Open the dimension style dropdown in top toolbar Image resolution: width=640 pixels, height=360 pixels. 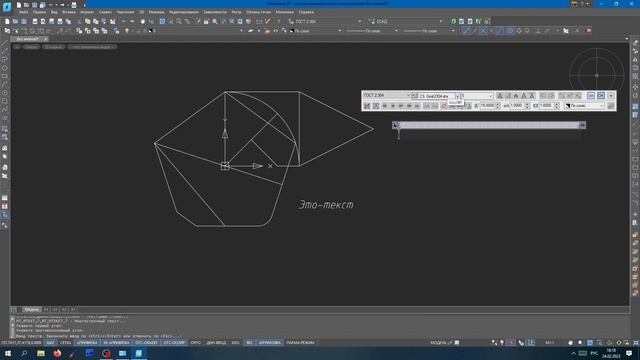(x=440, y=21)
